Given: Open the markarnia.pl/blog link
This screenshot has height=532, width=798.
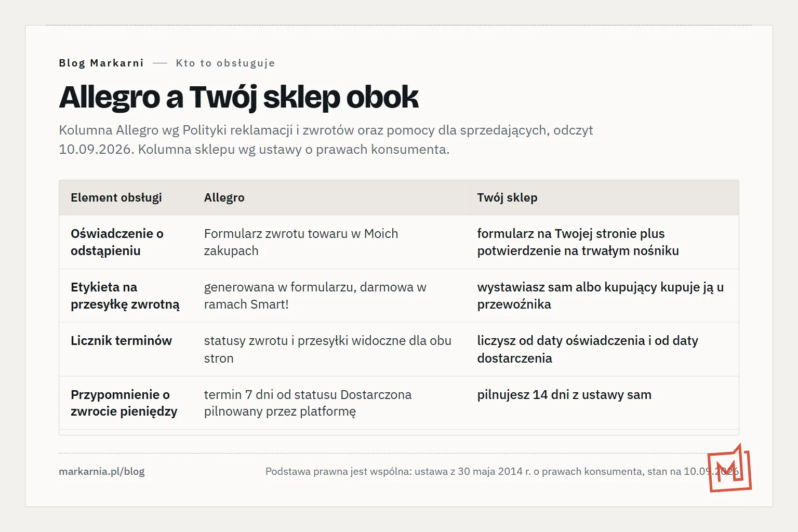Looking at the screenshot, I should point(102,471).
